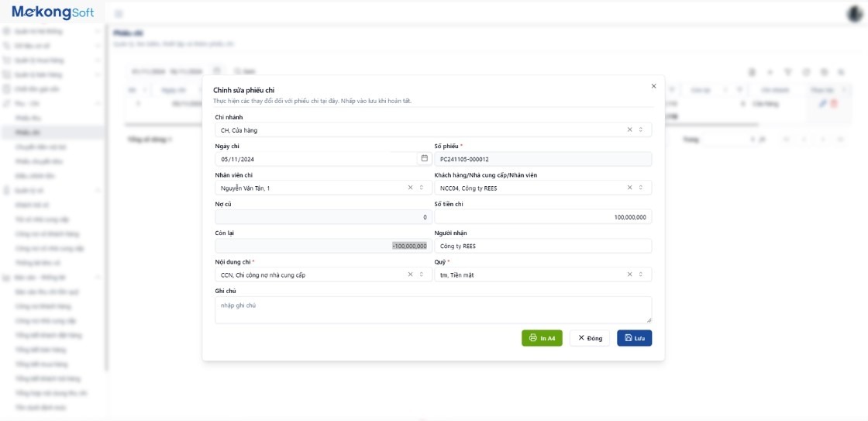Expand the Quỹ dropdown

(641, 274)
